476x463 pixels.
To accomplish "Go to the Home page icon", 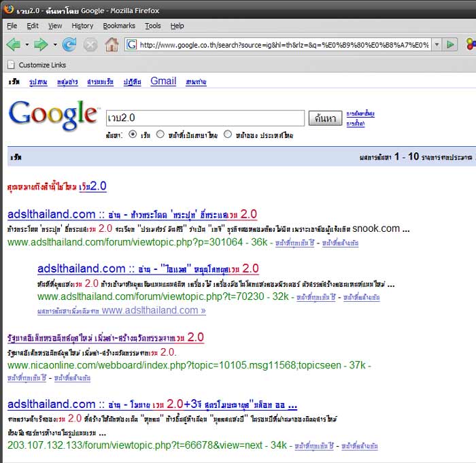I will (112, 45).
